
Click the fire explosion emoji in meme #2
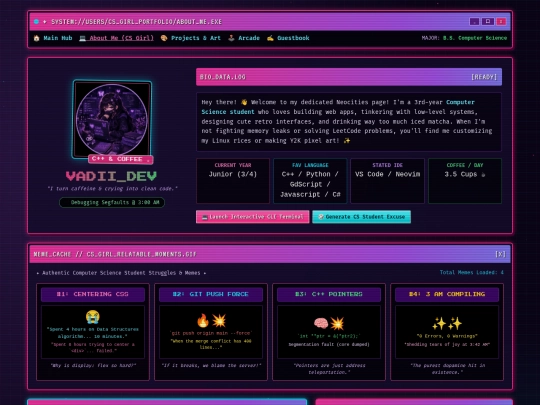coord(211,321)
